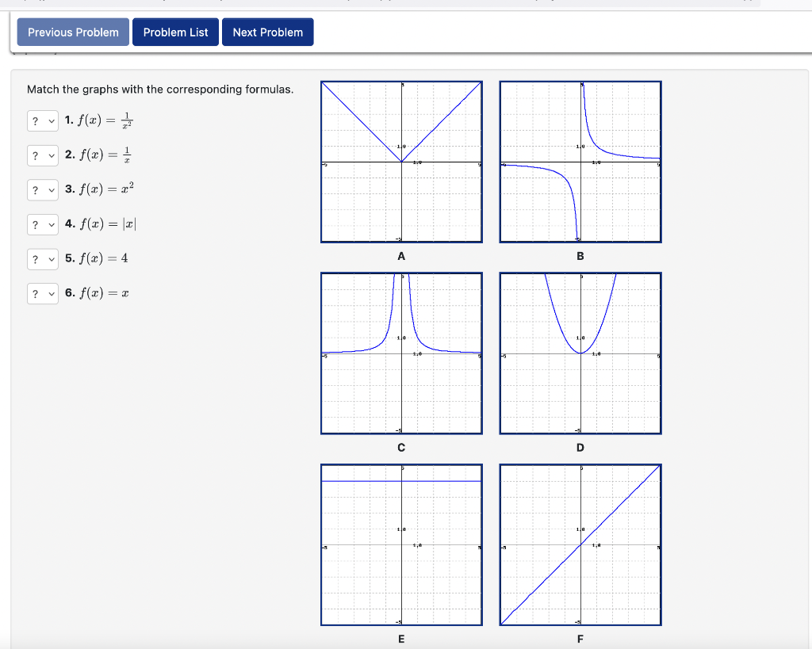Image resolution: width=812 pixels, height=649 pixels.
Task: Open the answer dropdown for formula 6, f(x)=x
Action: click(42, 293)
